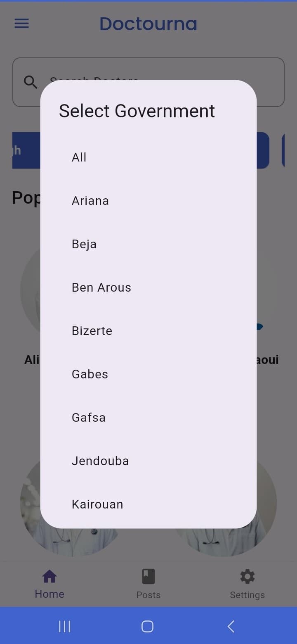This screenshot has width=297, height=644.
Task: Choose Jendouba option
Action: coord(148,461)
